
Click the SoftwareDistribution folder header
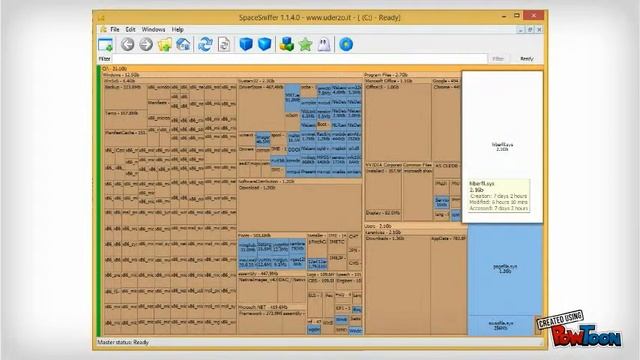click(300, 181)
